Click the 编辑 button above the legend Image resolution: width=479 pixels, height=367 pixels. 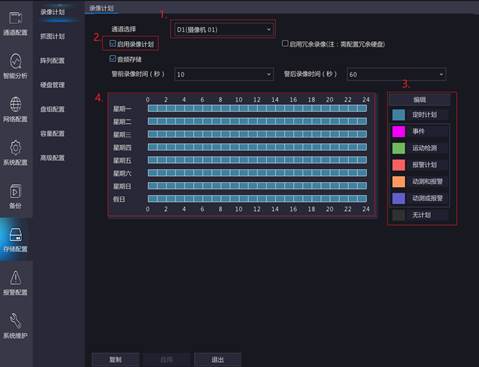click(x=419, y=100)
